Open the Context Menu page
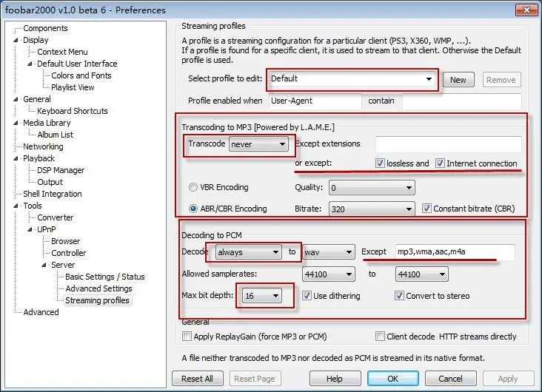542x392 pixels. 62,52
